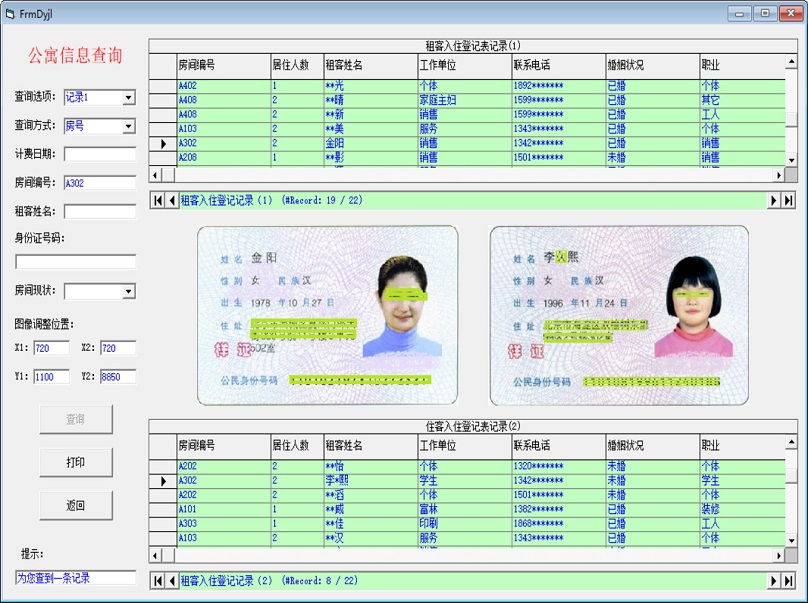This screenshot has height=603, width=808.
Task: Click the Y1 field with value 1100
Action: [x=52, y=377]
